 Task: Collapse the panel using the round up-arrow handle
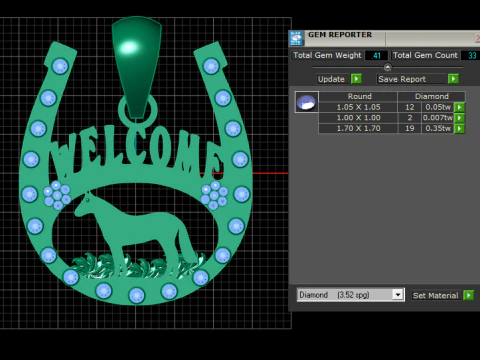[x=387, y=67]
